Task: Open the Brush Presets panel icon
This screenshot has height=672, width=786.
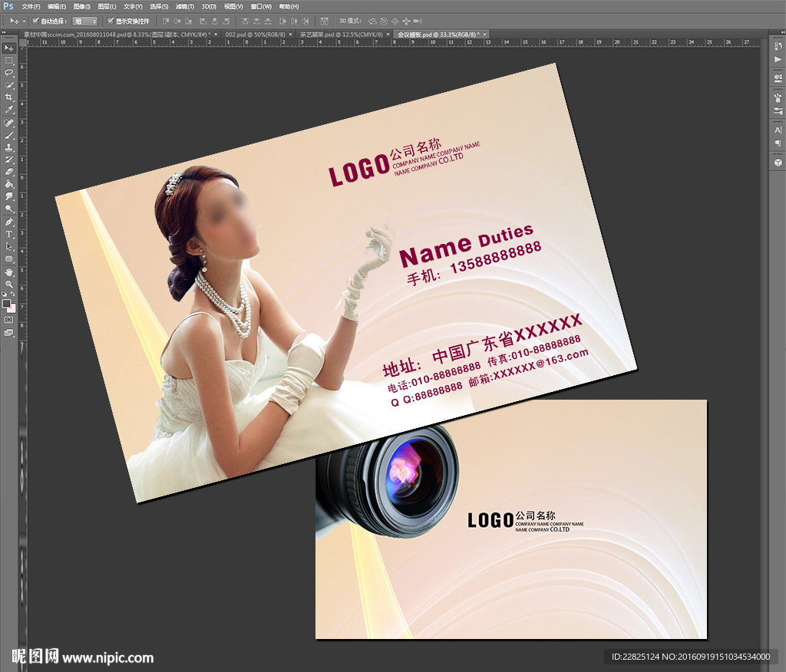Action: (x=778, y=97)
